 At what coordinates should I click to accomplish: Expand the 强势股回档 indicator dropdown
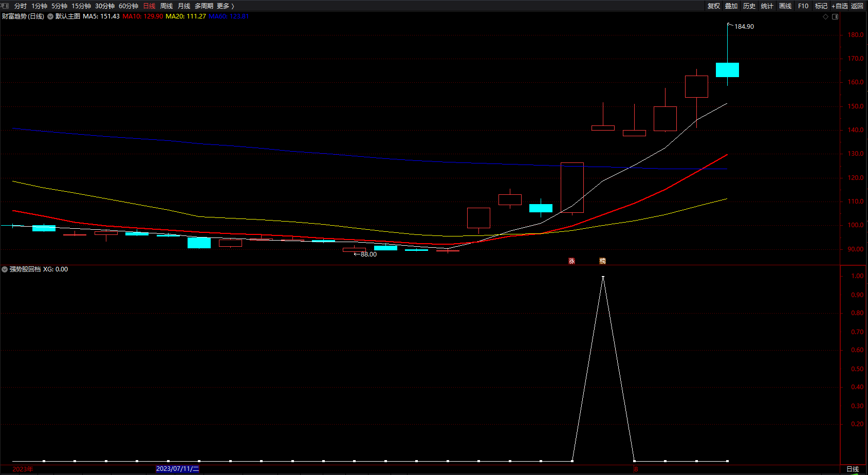[5, 269]
